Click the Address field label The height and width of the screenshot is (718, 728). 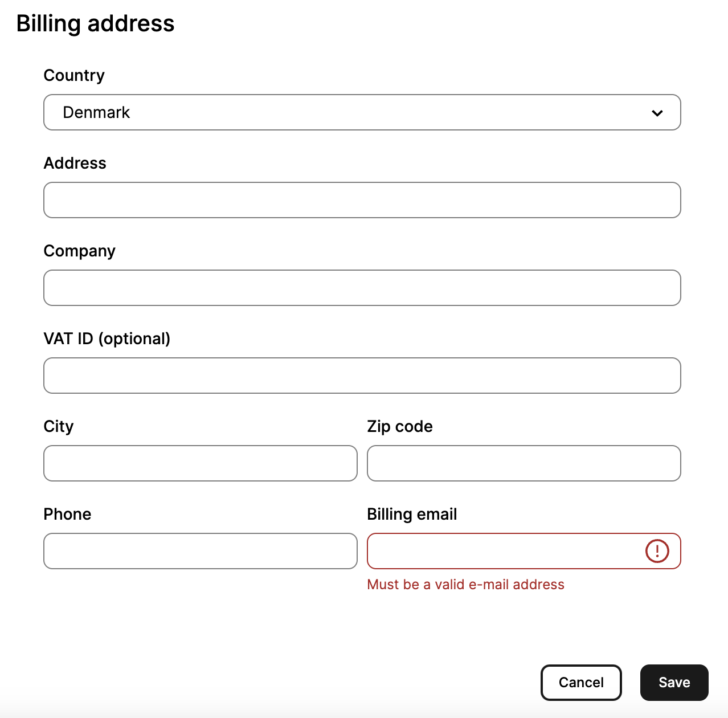coord(75,163)
